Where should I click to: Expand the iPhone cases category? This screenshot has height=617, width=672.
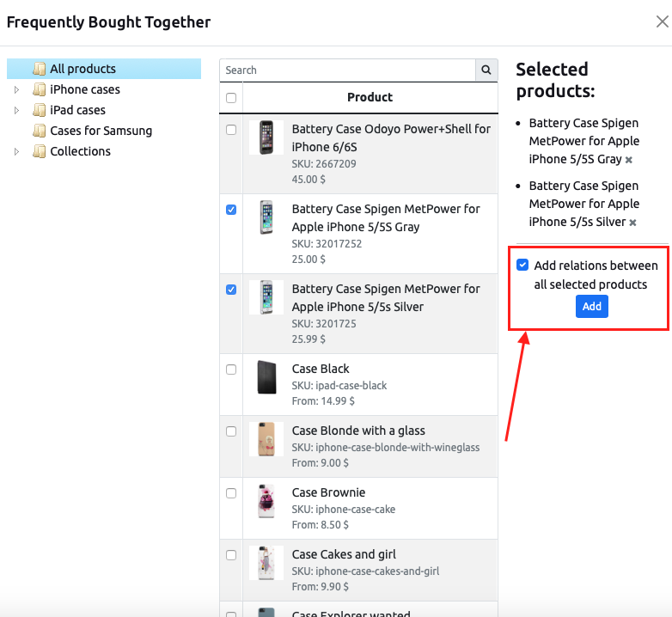pyautogui.click(x=16, y=89)
